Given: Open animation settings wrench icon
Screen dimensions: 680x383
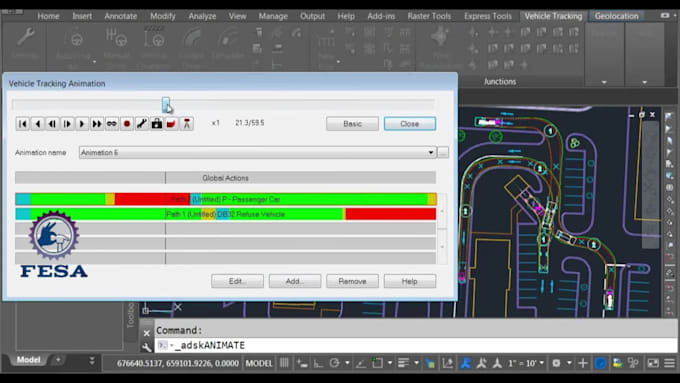Looking at the screenshot, I should (x=141, y=124).
